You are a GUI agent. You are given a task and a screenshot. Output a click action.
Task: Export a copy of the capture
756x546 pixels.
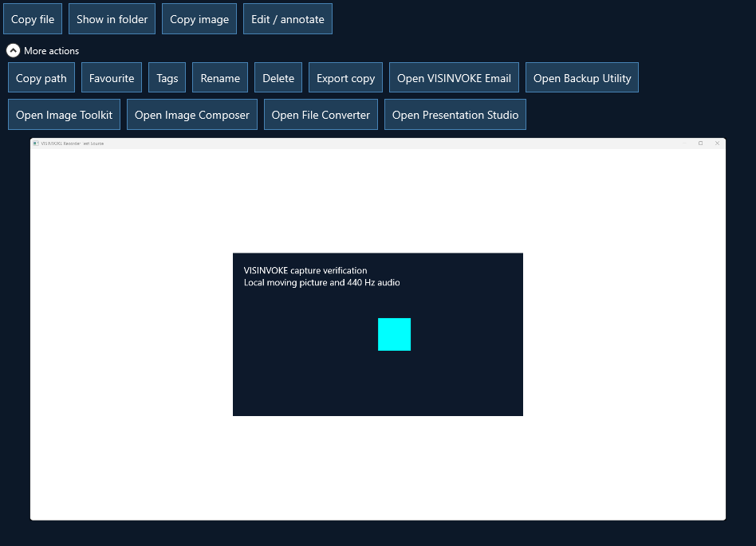pos(345,77)
